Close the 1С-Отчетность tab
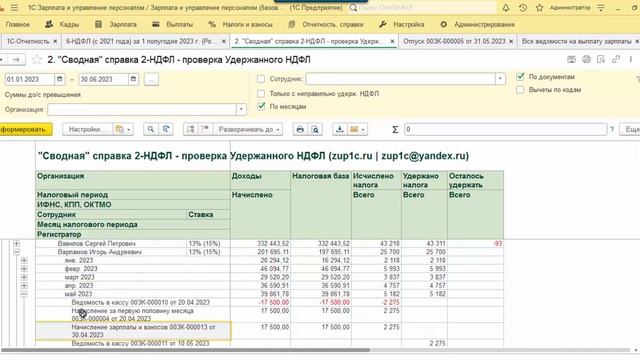This screenshot has height=360, width=640. tap(55, 41)
